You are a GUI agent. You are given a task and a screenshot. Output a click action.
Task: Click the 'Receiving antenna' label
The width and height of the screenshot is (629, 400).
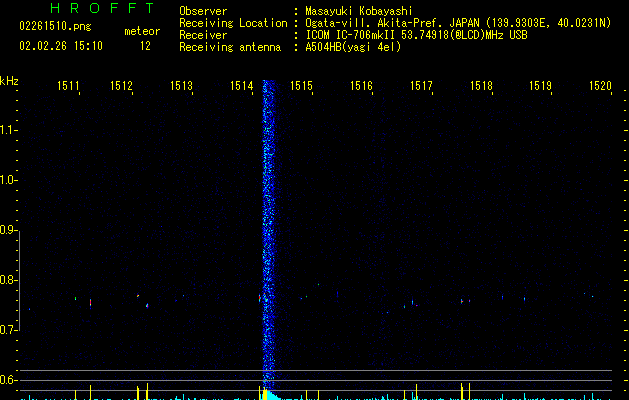230,47
